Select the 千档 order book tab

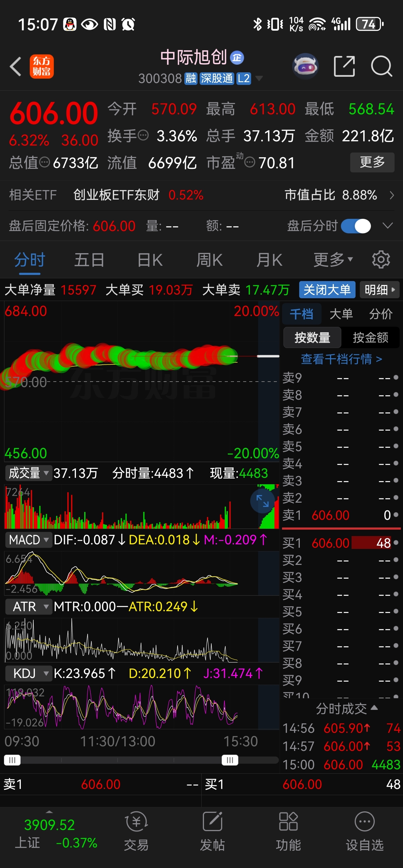click(x=301, y=314)
